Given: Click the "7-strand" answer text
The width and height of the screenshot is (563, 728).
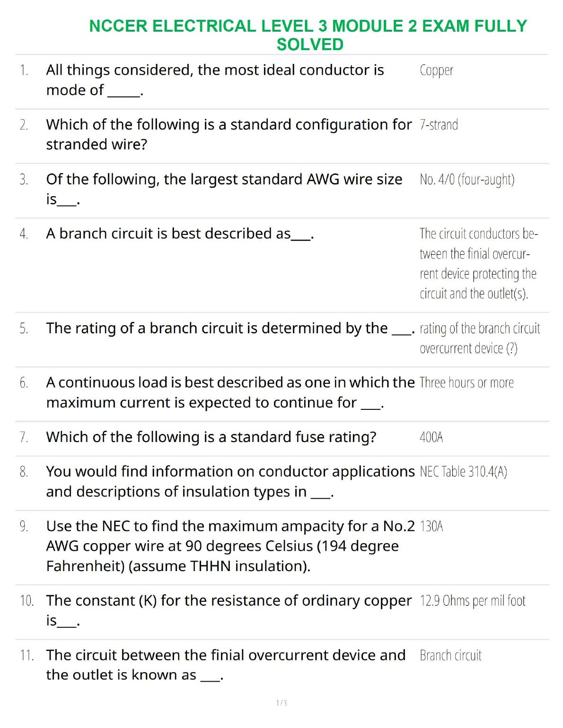Looking at the screenshot, I should (439, 125).
